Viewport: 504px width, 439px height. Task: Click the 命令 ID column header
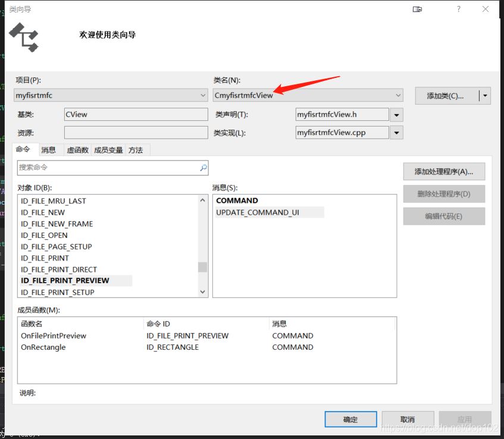206,324
